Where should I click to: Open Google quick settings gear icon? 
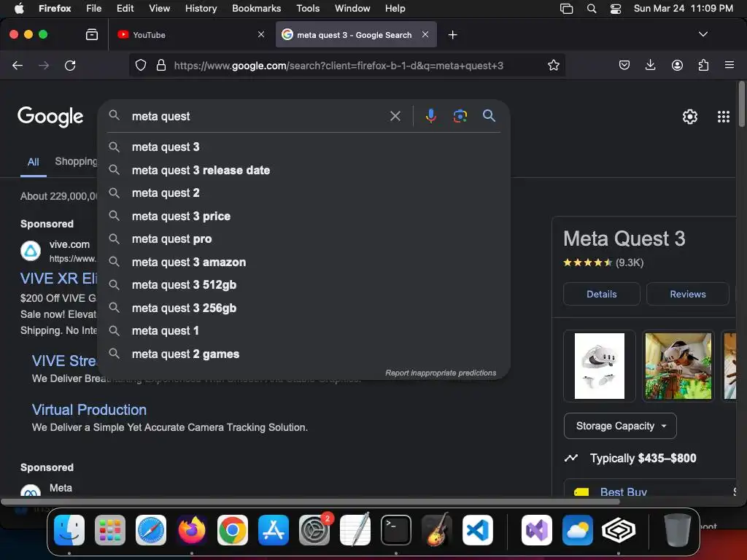[689, 117]
